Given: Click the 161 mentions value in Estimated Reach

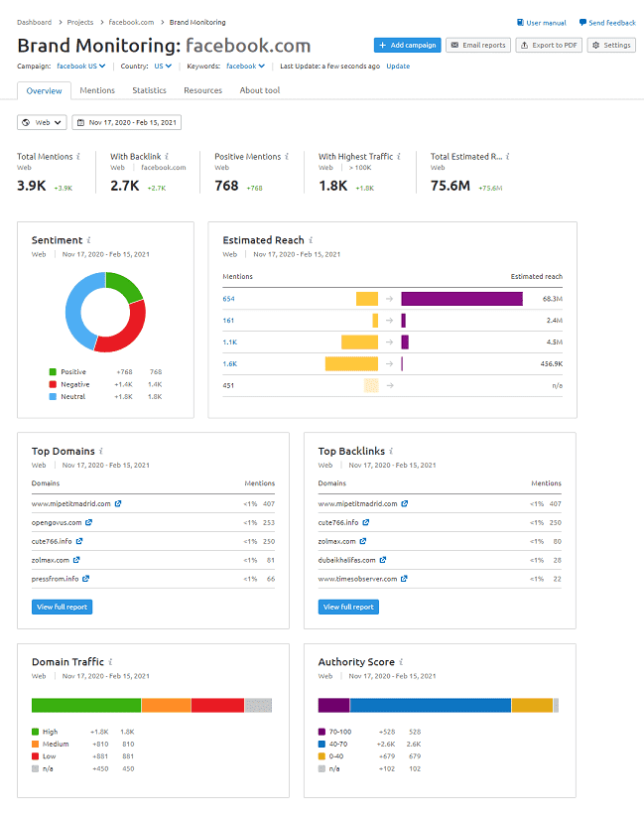Looking at the screenshot, I should [x=228, y=321].
